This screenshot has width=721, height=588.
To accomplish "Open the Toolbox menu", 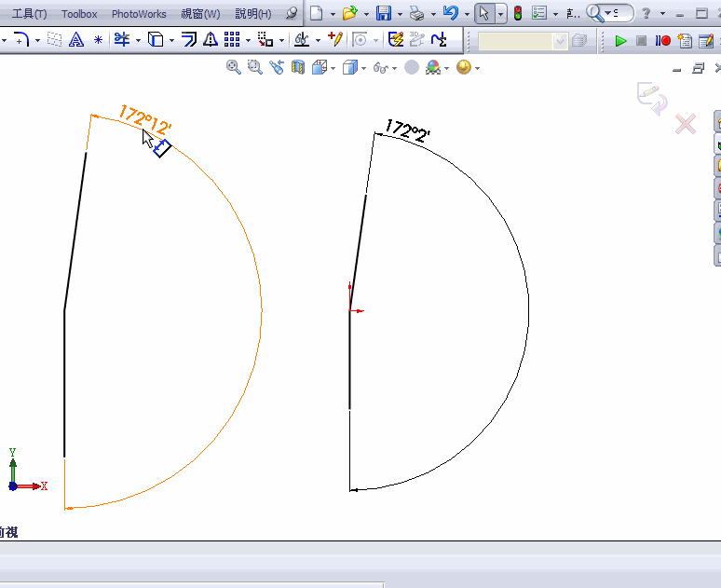I will click(79, 14).
